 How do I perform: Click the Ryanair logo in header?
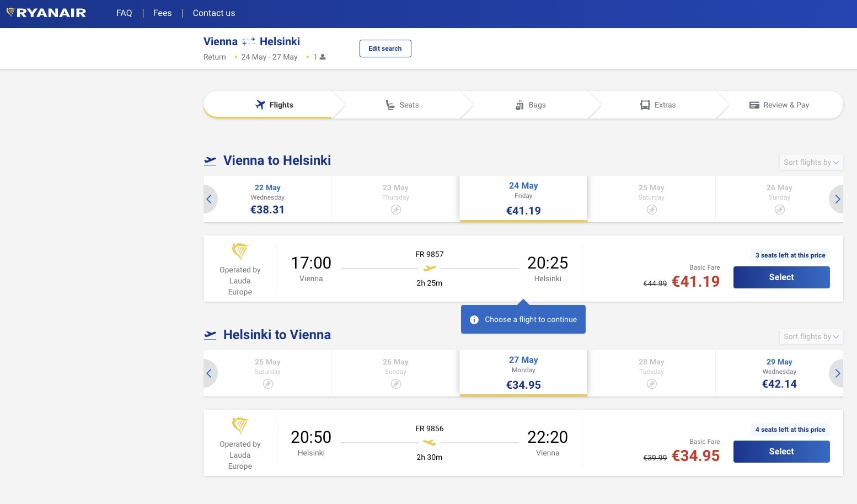pos(46,13)
